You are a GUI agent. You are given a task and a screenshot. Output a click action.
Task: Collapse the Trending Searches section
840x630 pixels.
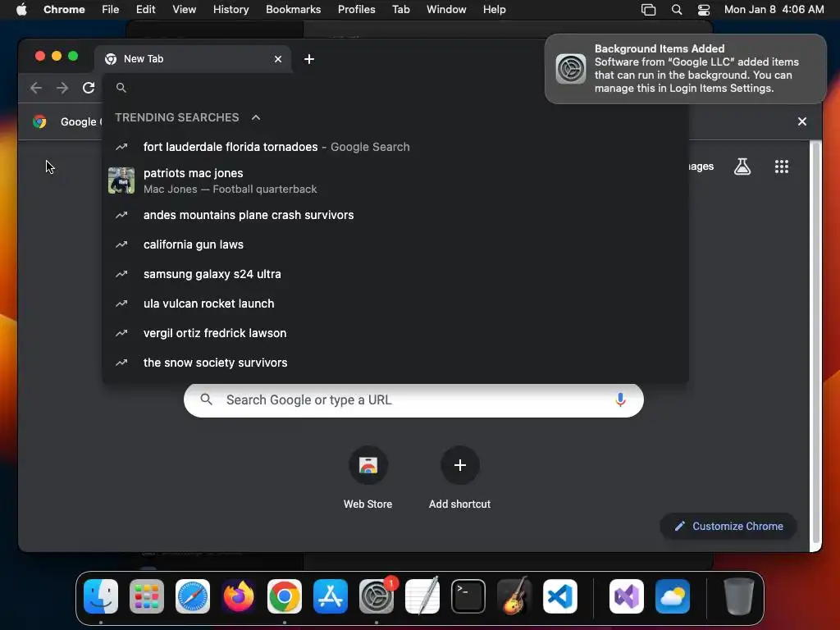pyautogui.click(x=256, y=117)
